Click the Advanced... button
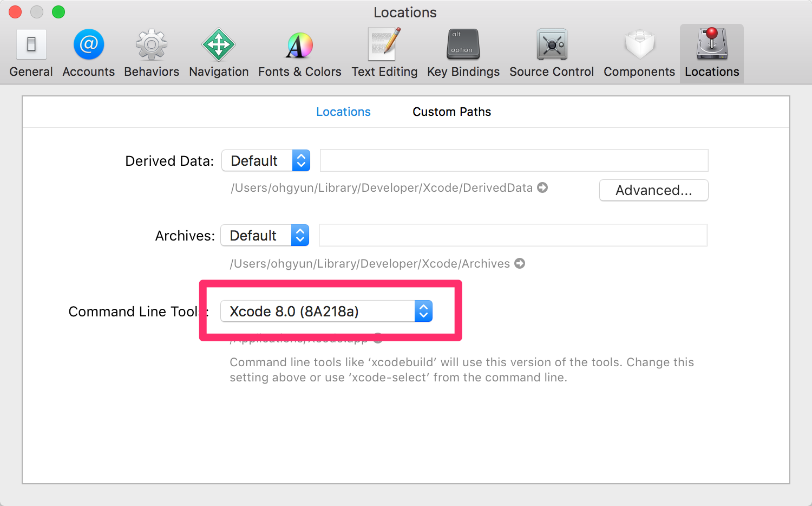Screen dimensions: 812x506 [653, 190]
